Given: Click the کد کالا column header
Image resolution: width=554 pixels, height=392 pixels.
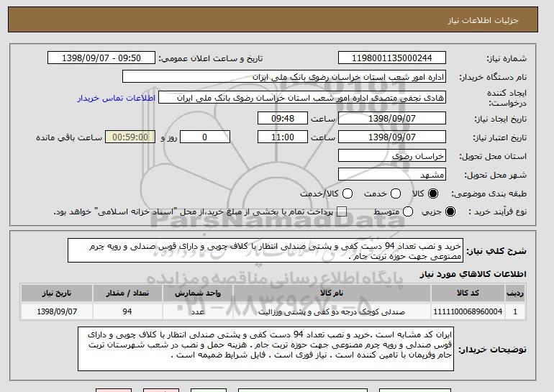Looking at the screenshot, I should (468, 293).
